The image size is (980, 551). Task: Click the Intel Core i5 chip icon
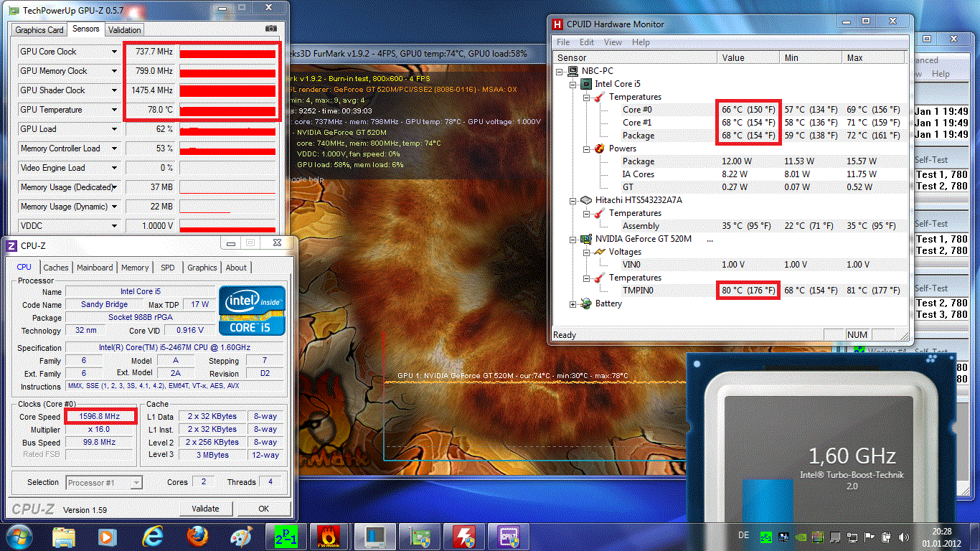[586, 84]
